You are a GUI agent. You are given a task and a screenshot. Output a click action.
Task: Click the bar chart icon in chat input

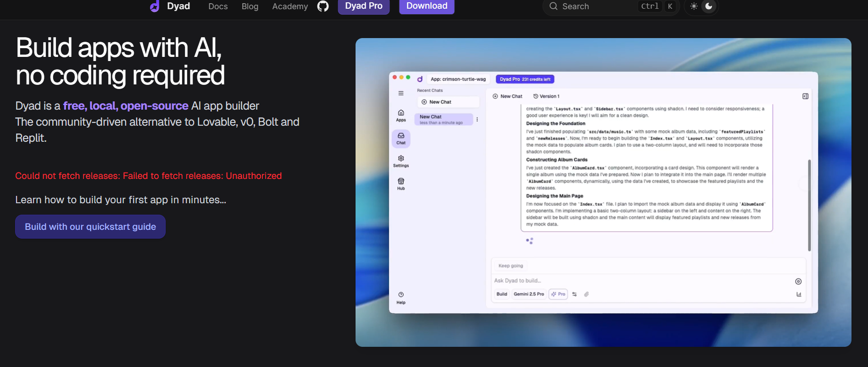[x=799, y=295]
